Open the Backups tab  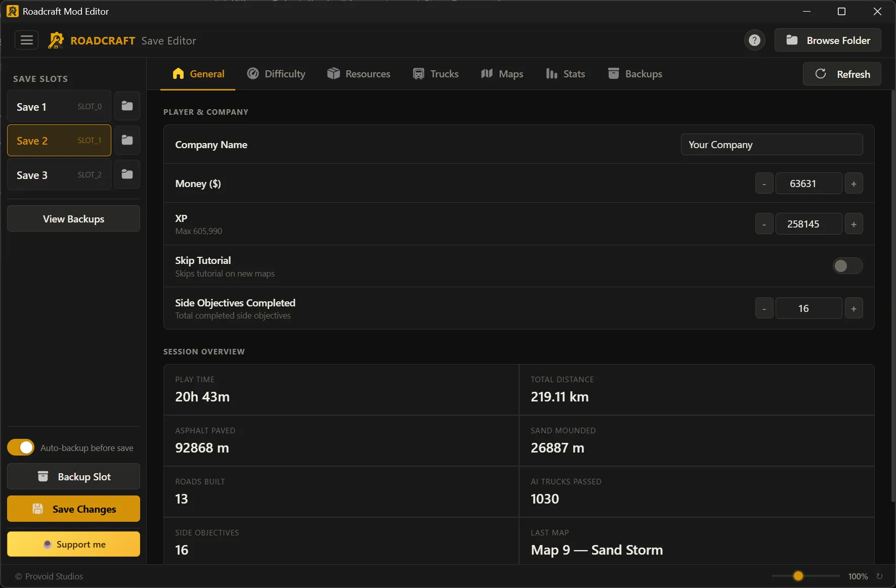coord(635,74)
